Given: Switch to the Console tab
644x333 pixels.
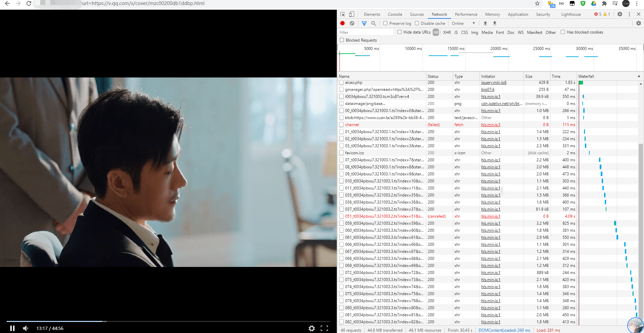Looking at the screenshot, I should point(395,14).
